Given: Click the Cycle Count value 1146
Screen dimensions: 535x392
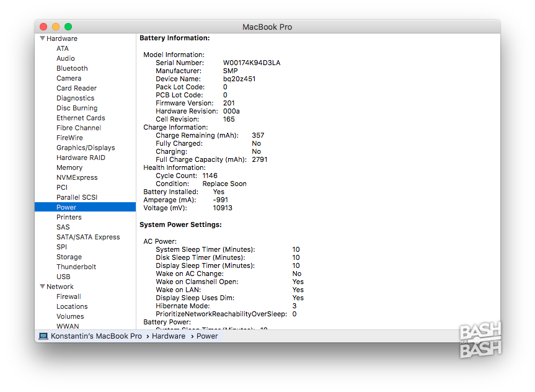Looking at the screenshot, I should (210, 176).
